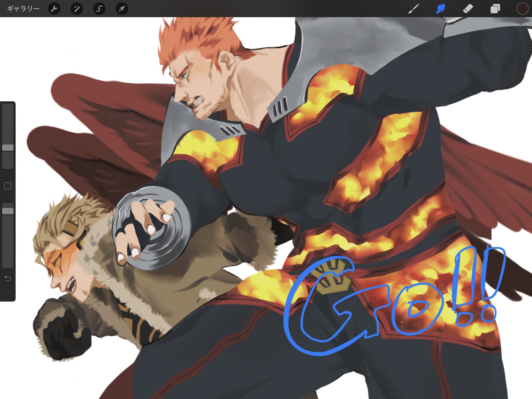Open the ギャラリー gallery
Image resolution: width=532 pixels, height=399 pixels.
(23, 9)
